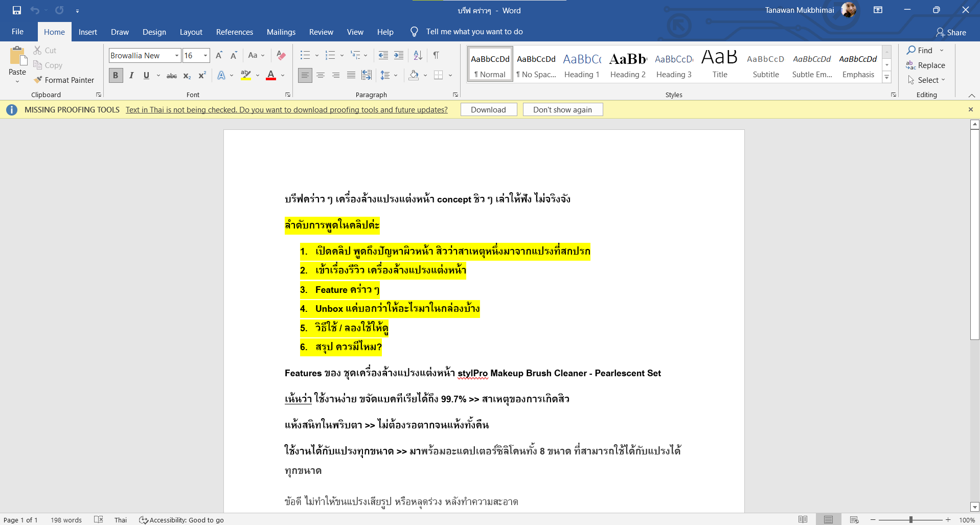Close the missing proofing tools bar
Screen dimensions: 980x525
[971, 109]
